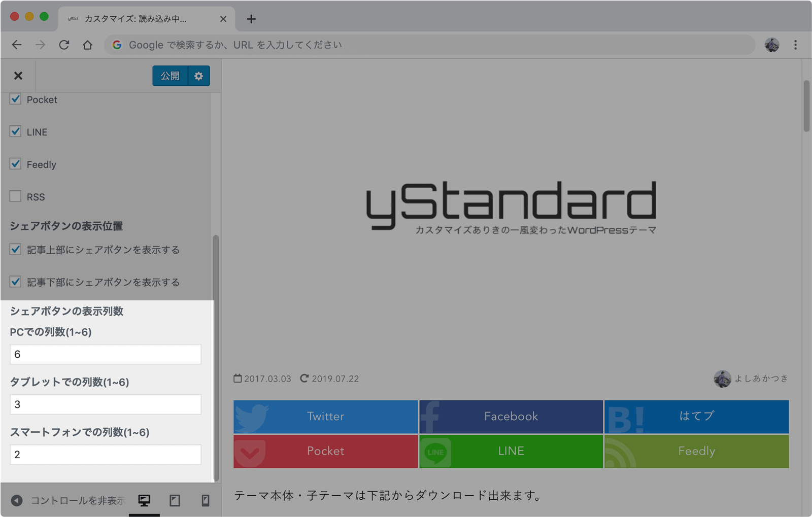Select smartphone preview device icon
This screenshot has height=517, width=812.
[205, 500]
